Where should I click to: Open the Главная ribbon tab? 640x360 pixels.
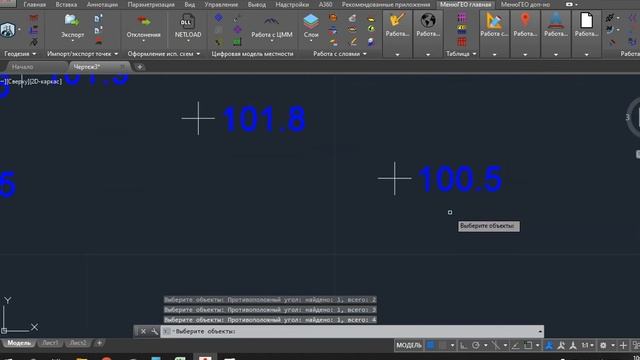(35, 4)
